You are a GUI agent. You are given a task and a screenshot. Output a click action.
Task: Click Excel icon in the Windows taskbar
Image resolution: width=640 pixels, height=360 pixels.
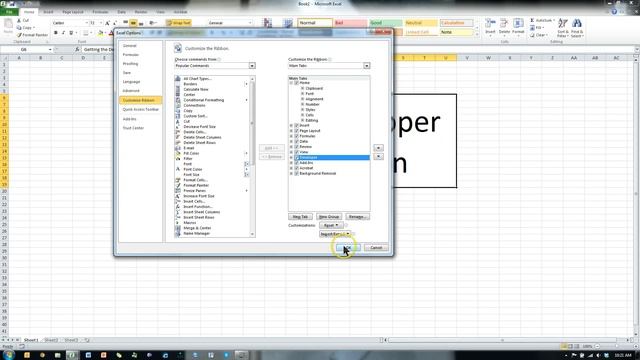point(72,355)
